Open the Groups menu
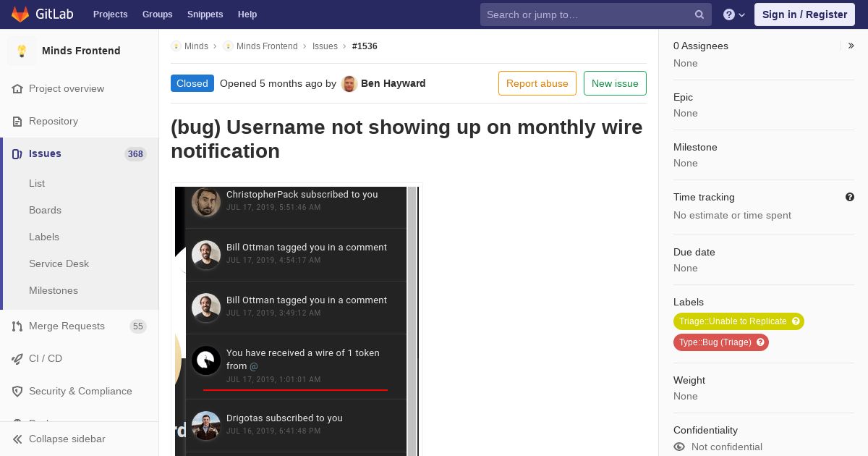This screenshot has height=456, width=868. [158, 14]
